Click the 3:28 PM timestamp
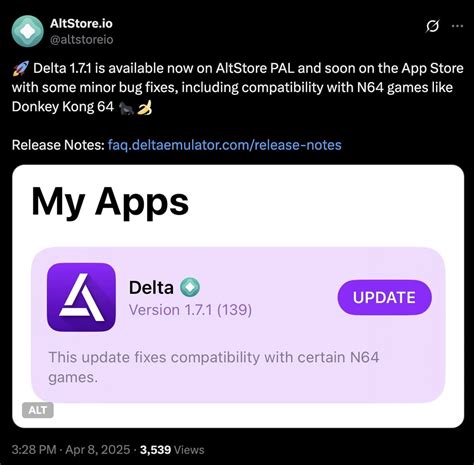Image resolution: width=474 pixels, height=465 pixels. (x=34, y=450)
